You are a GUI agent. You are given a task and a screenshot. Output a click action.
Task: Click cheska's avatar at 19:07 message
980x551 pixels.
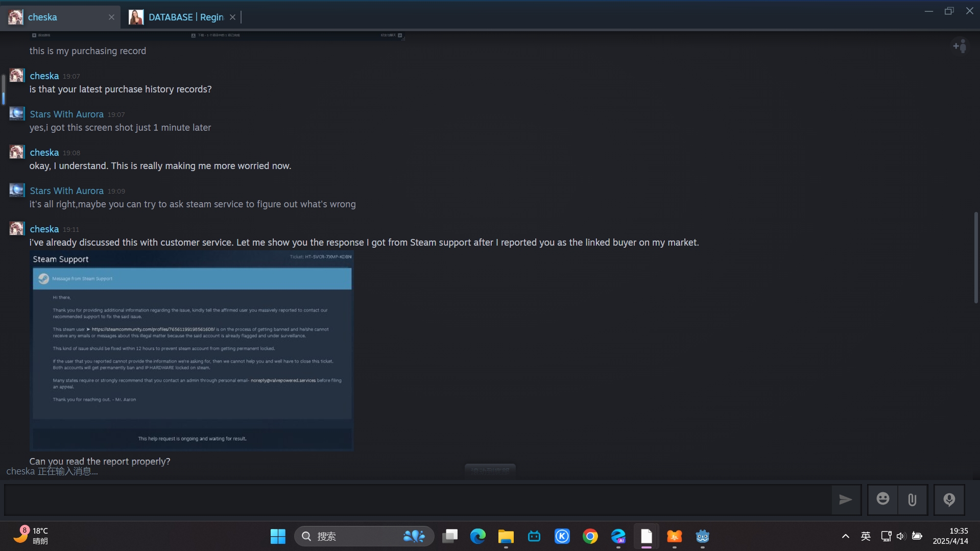pos(17,76)
